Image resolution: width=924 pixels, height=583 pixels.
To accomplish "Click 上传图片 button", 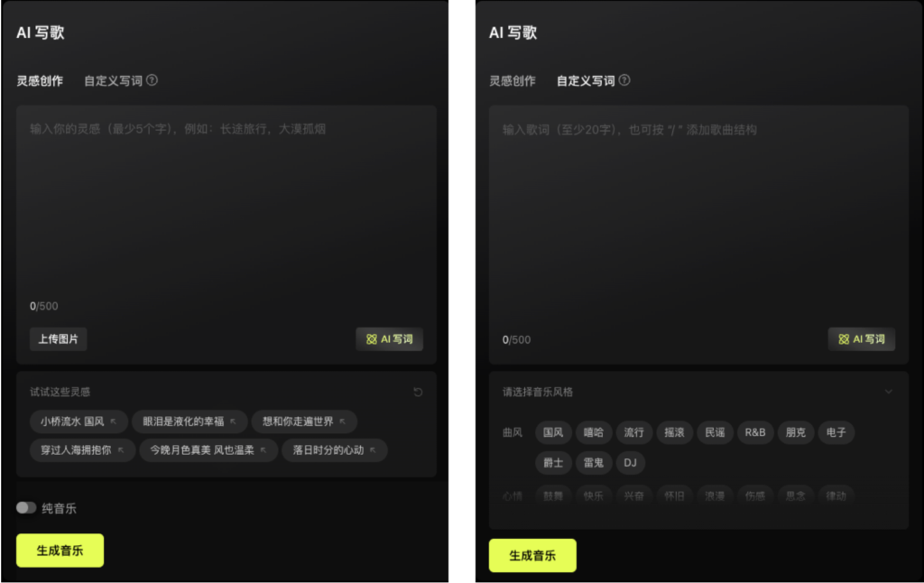I will click(x=59, y=339).
